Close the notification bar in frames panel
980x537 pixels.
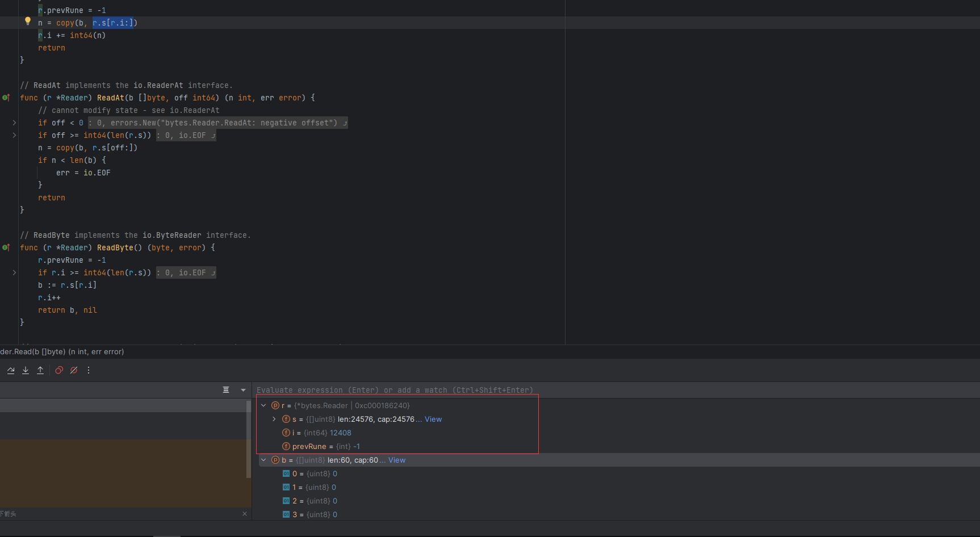click(x=245, y=514)
